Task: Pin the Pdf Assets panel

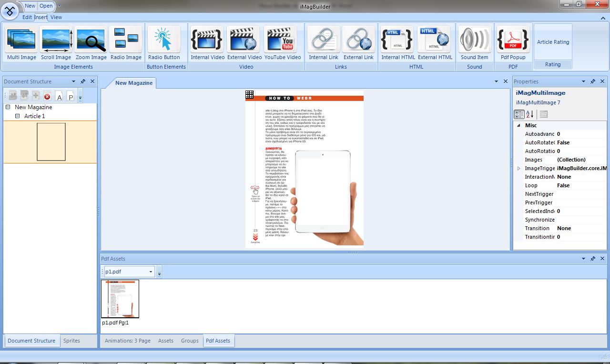Action: click(x=593, y=259)
